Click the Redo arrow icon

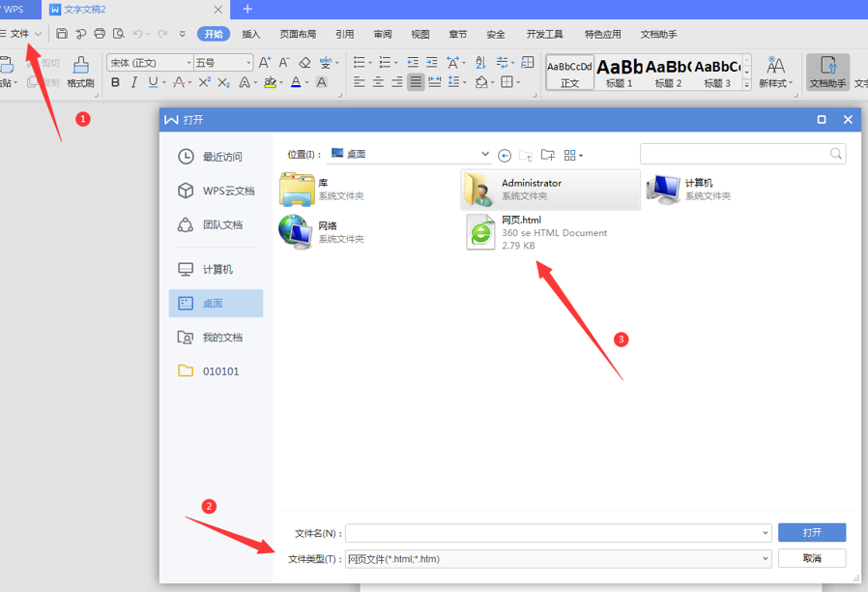pyautogui.click(x=162, y=34)
